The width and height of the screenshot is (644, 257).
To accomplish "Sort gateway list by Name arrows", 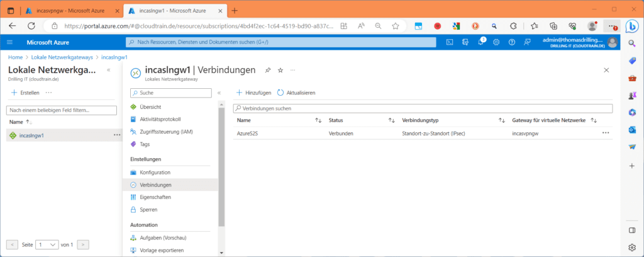I will tap(29, 122).
